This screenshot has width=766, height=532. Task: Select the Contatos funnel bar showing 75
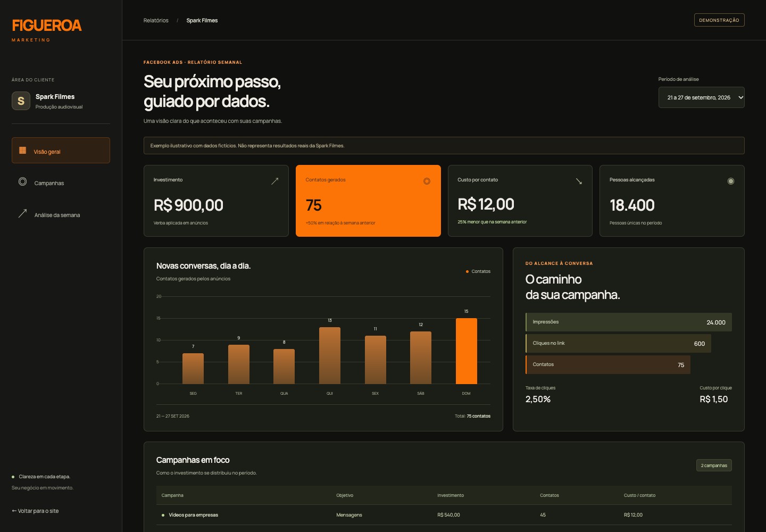[608, 365]
